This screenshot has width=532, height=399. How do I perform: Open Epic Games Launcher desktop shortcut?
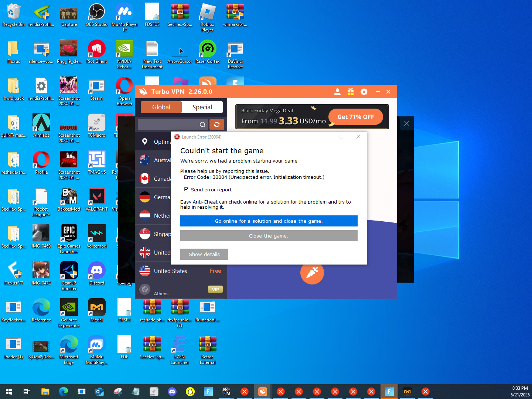pos(69,239)
